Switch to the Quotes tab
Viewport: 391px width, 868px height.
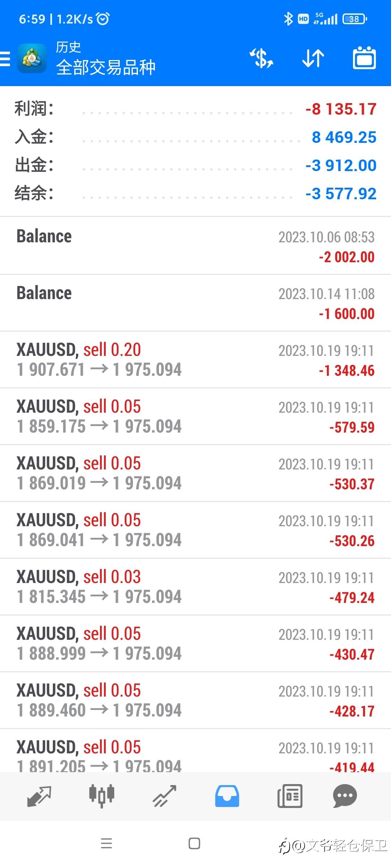(39, 796)
